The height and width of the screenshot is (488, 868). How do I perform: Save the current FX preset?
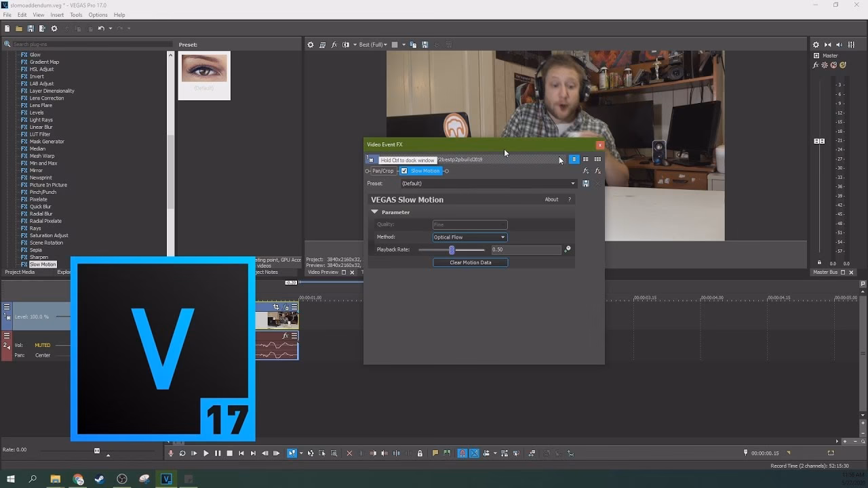[586, 184]
